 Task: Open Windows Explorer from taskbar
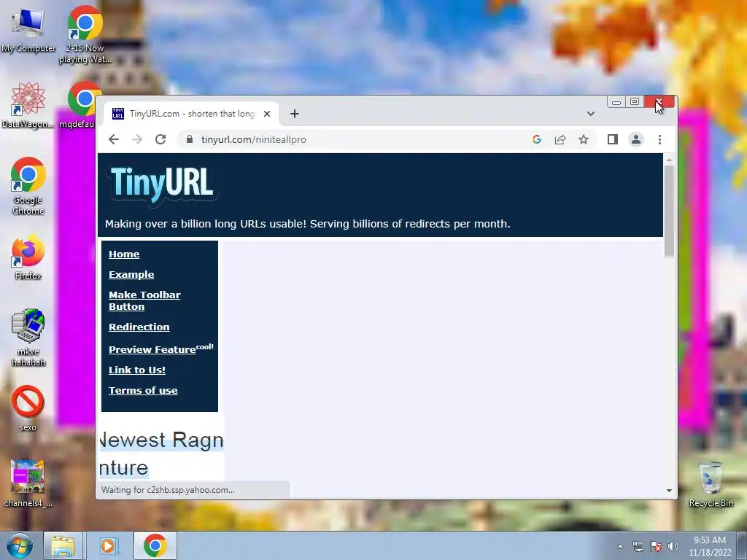click(63, 545)
